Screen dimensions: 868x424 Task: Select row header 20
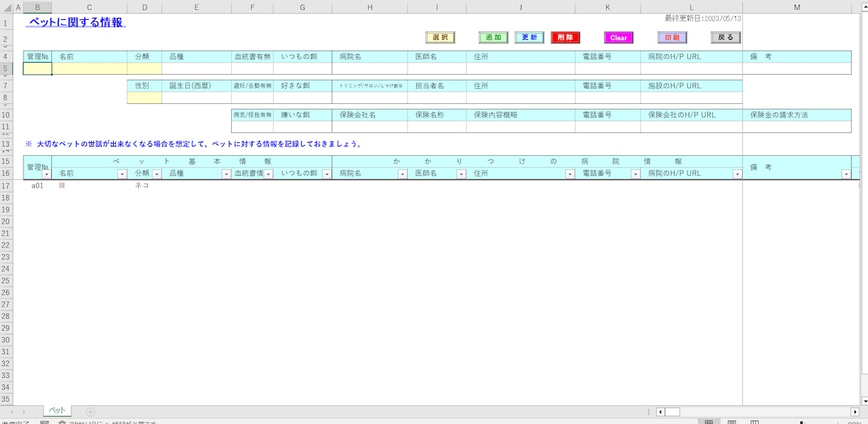(x=6, y=221)
